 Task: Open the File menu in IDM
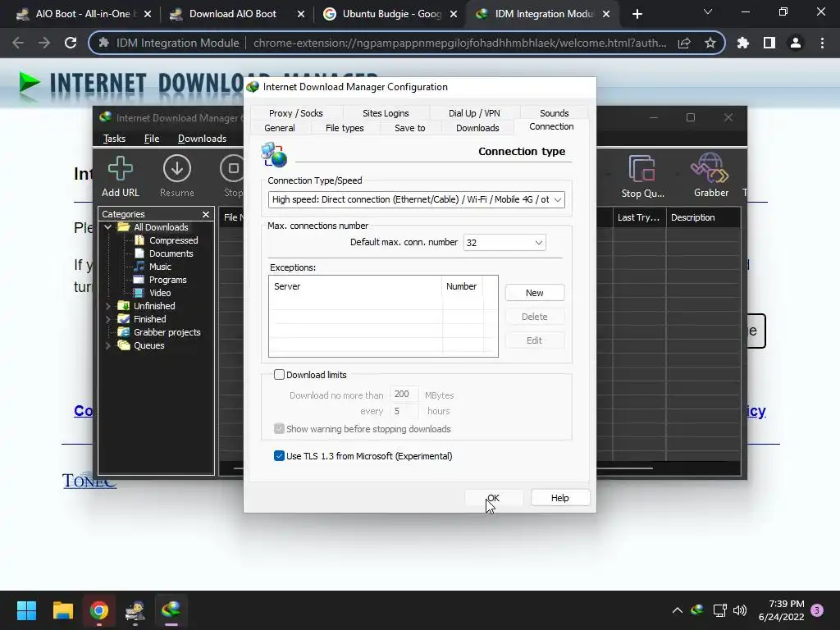click(152, 139)
